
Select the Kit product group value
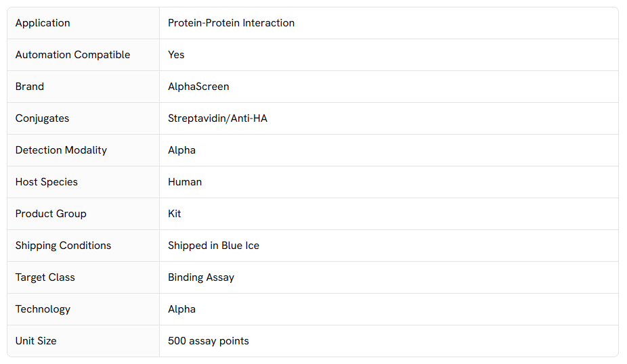[x=175, y=214]
